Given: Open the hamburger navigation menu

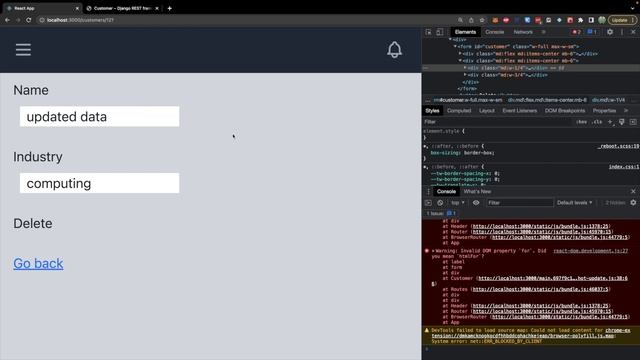Looking at the screenshot, I should click(23, 50).
